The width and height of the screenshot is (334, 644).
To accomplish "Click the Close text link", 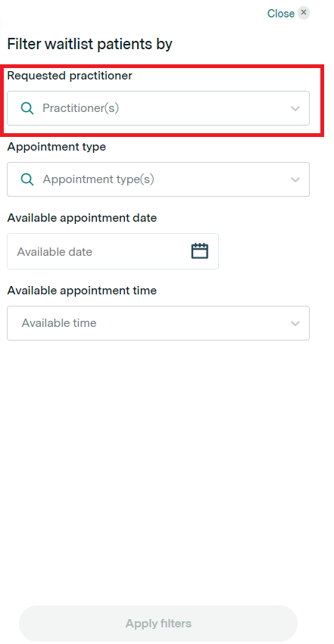I will coord(280,14).
